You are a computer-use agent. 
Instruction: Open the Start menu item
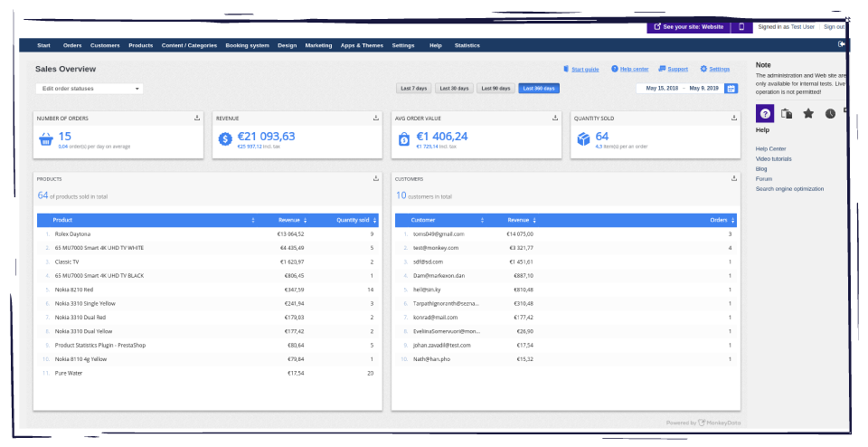click(43, 45)
